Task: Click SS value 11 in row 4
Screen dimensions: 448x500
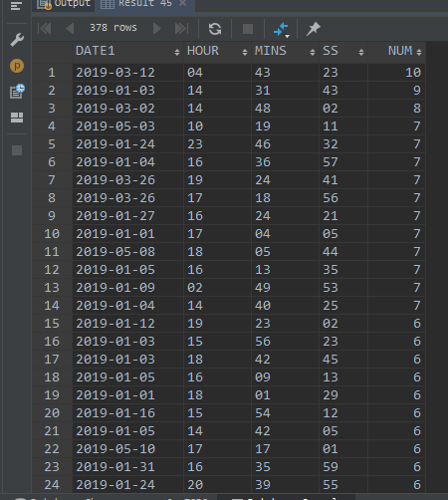Action: (x=343, y=126)
